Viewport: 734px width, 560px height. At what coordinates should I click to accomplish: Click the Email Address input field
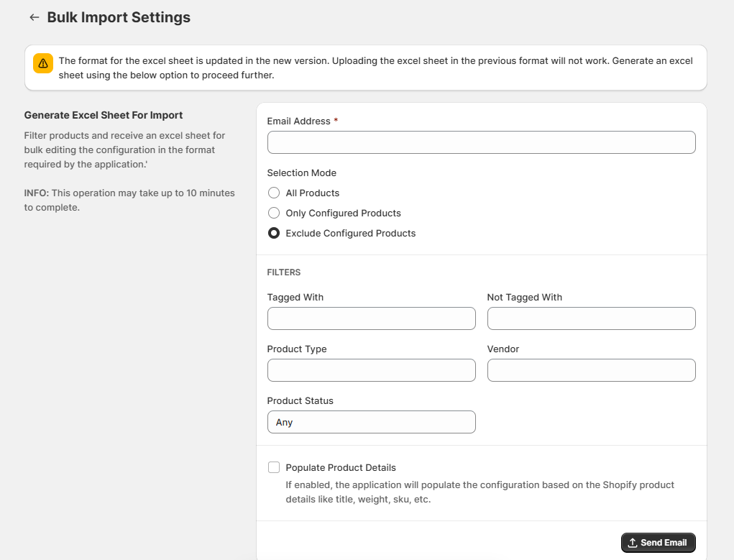click(481, 142)
